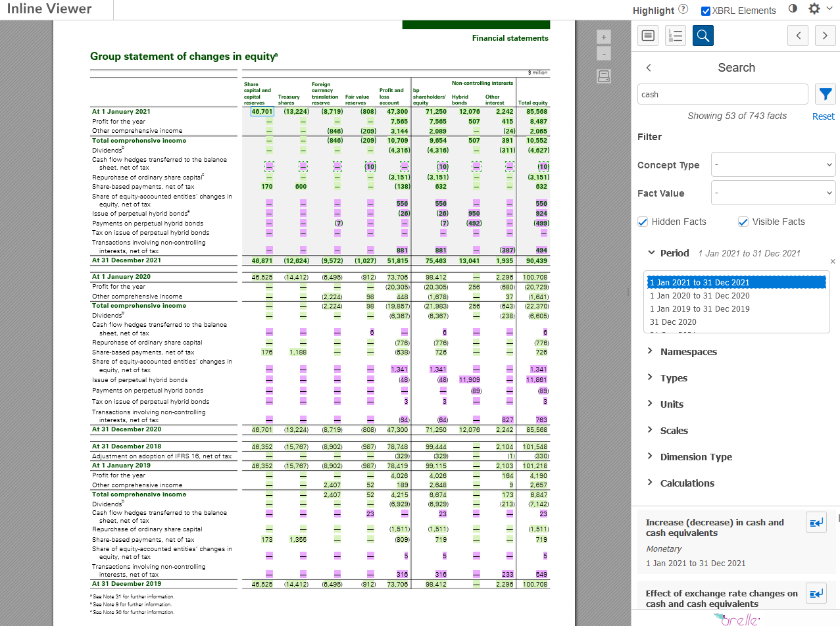Click the blue filter funnel button
This screenshot has height=626, width=840.
825,94
